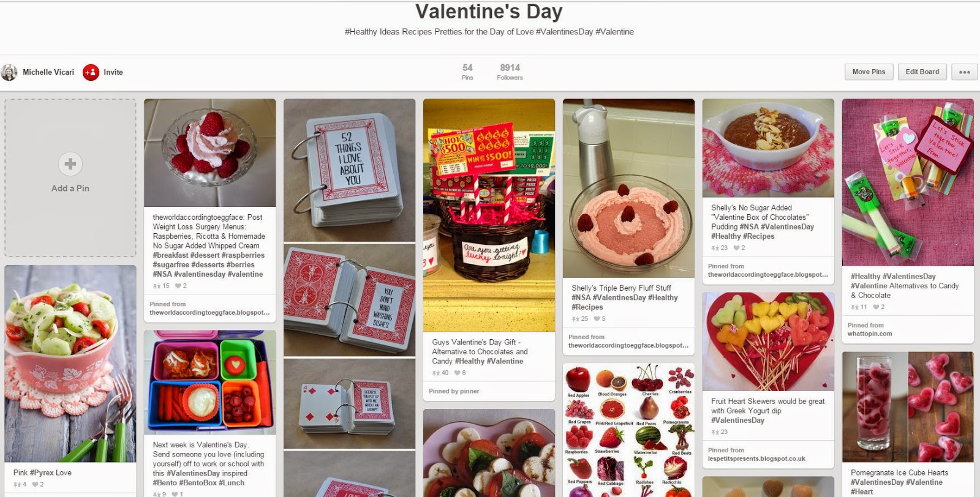Screen dimensions: 980x497
Task: Click repin count icon on Guys Valentine's Gift pin
Action: click(x=436, y=373)
